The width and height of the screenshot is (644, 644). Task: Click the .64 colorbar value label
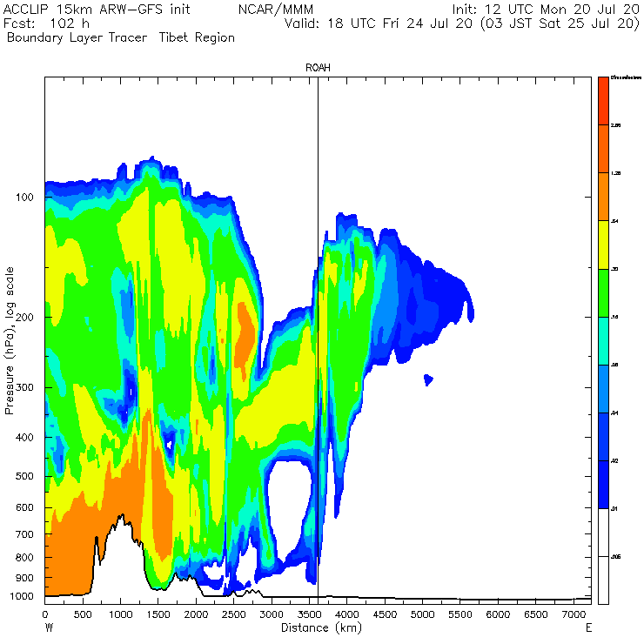[614, 221]
